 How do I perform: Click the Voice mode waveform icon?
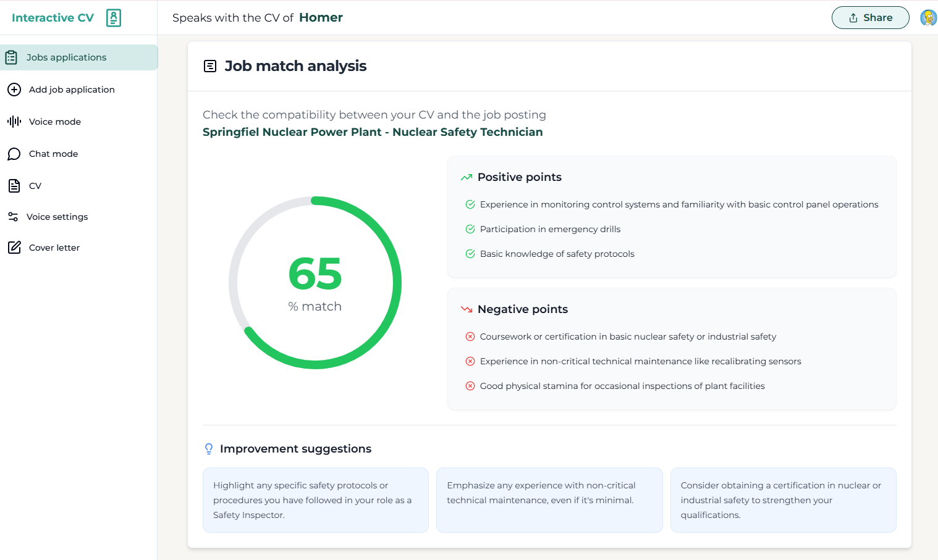(14, 122)
